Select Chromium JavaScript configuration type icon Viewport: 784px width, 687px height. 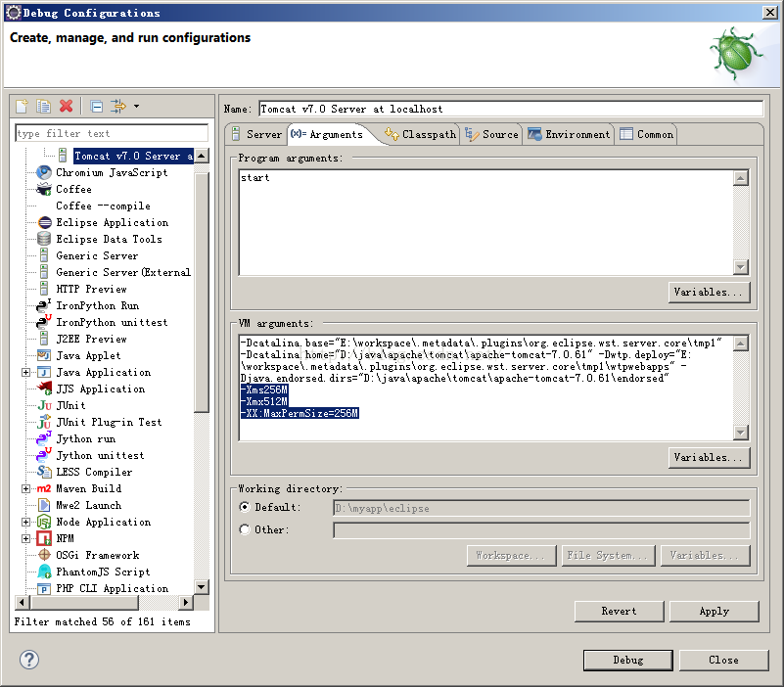(44, 172)
